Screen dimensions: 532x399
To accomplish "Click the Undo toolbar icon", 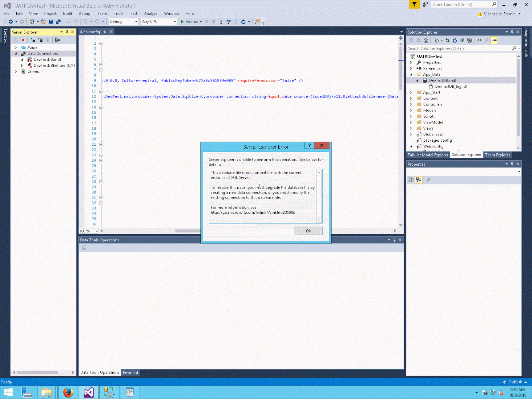I will coord(86,22).
